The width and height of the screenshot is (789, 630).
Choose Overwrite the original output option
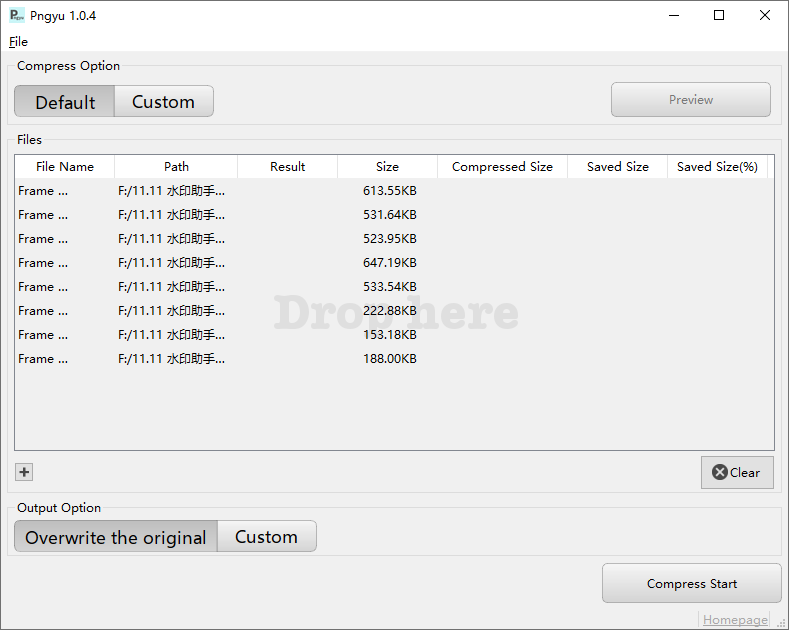point(116,537)
